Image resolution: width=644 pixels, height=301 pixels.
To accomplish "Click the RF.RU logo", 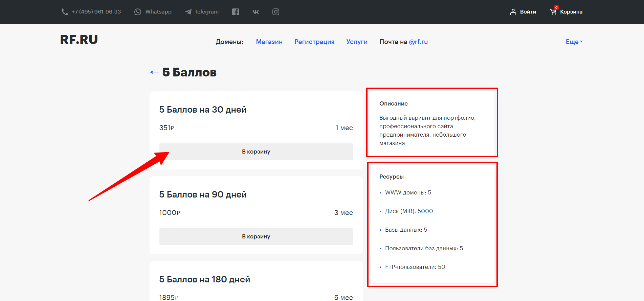I will click(79, 40).
